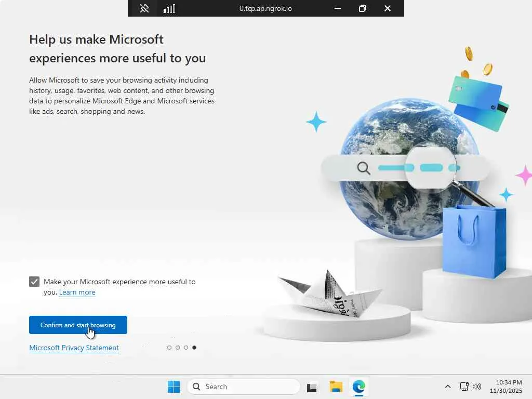Go to third onboarding page dot
This screenshot has height=399, width=532.
(186, 348)
